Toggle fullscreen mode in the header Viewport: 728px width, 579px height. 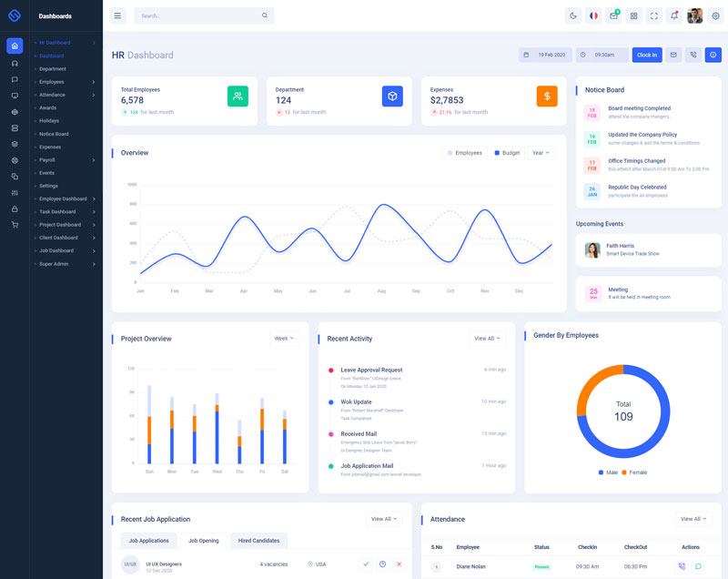pos(654,15)
